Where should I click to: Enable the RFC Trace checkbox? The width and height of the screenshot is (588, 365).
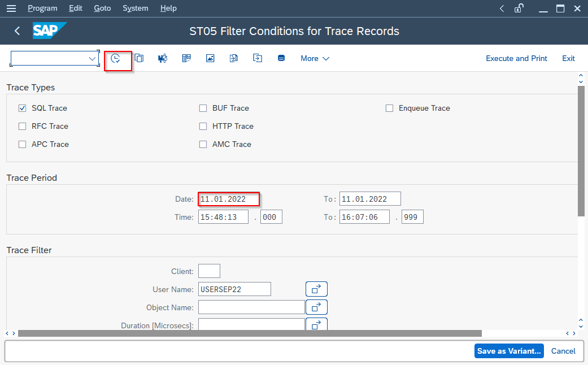[x=23, y=126]
